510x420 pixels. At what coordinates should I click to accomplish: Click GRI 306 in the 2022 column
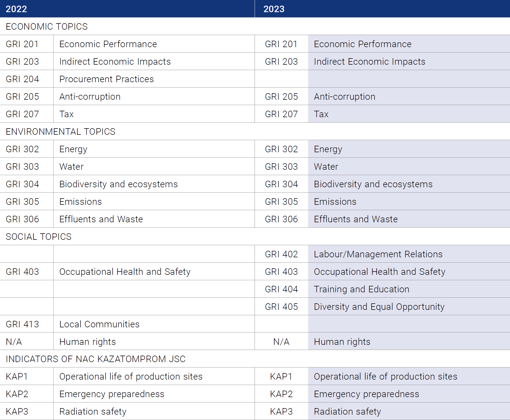point(22,219)
